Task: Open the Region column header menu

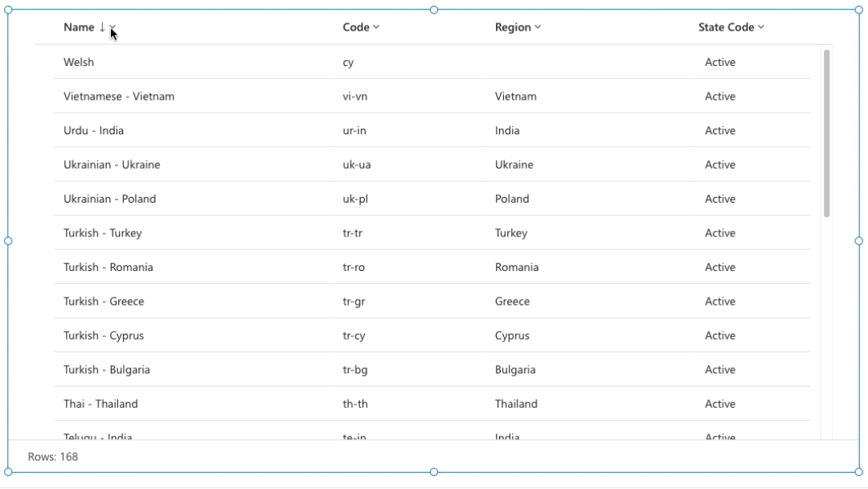Action: tap(536, 27)
